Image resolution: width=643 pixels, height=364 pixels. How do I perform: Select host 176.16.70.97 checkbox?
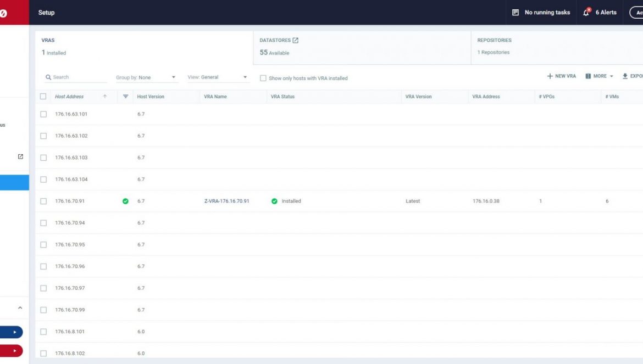point(43,288)
